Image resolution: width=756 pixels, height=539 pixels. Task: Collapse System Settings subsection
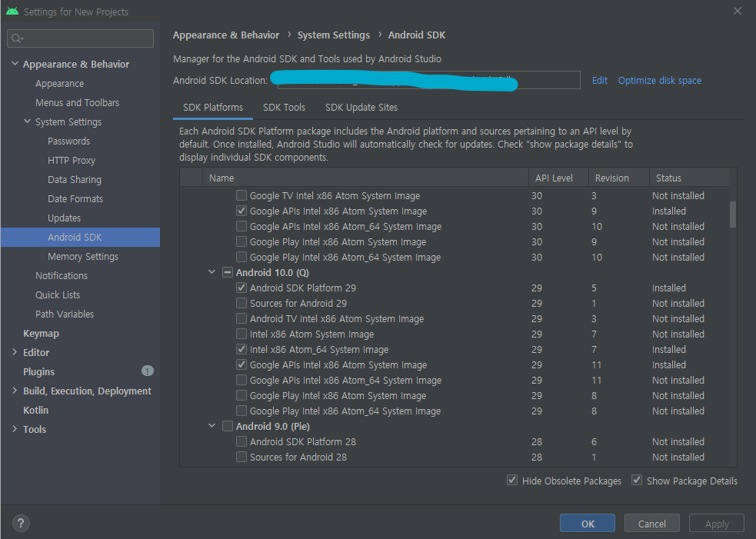28,121
